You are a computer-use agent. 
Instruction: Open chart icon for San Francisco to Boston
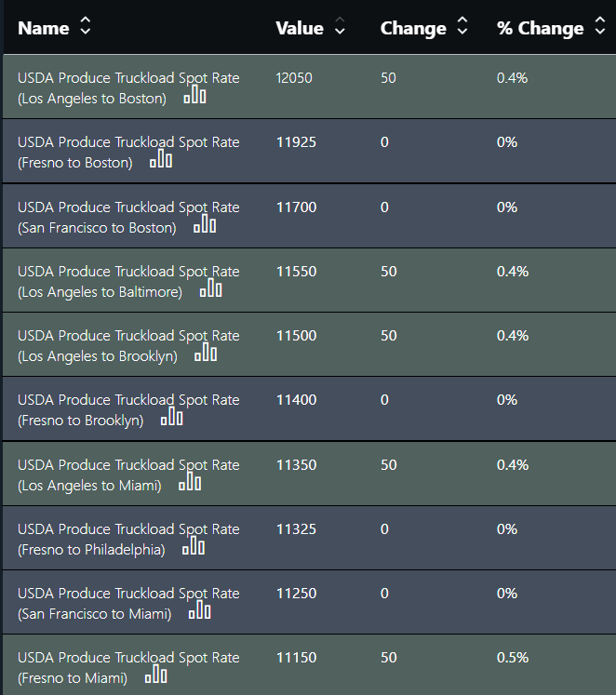point(205,224)
